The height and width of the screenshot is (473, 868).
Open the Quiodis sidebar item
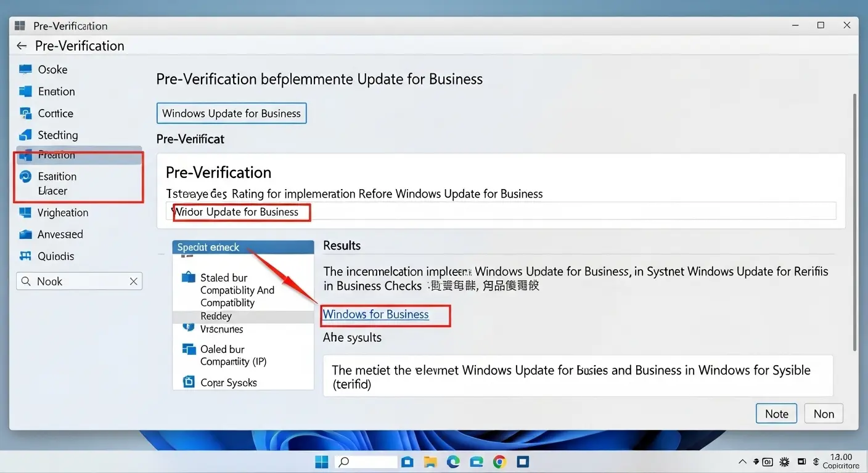(55, 256)
